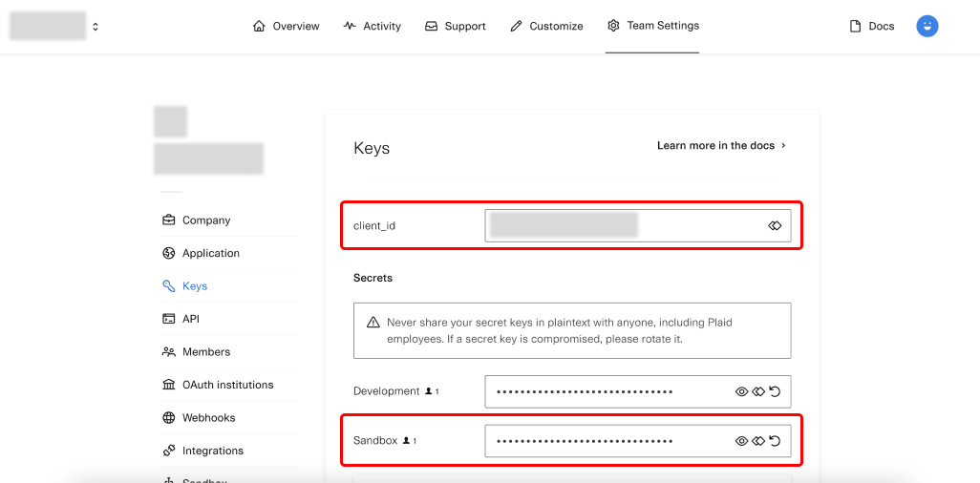Screen dimensions: 980x483
Task: Switch to the Overview tab
Action: click(x=286, y=26)
